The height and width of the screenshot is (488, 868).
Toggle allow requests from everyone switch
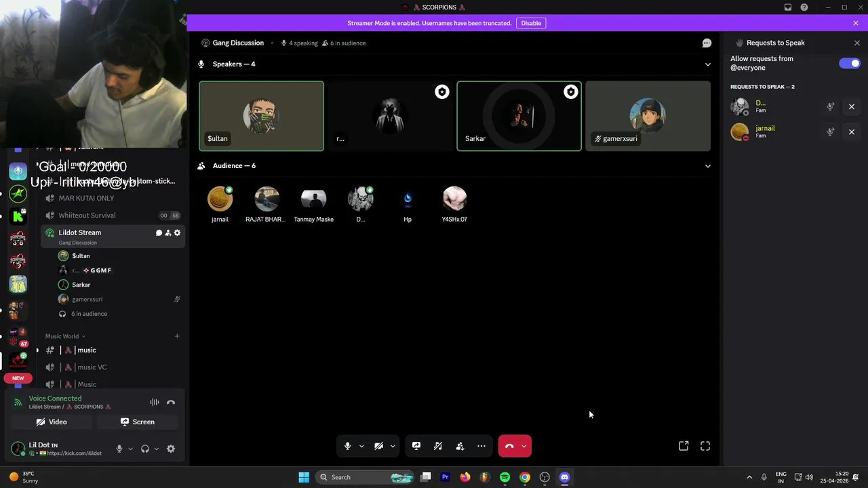click(850, 63)
